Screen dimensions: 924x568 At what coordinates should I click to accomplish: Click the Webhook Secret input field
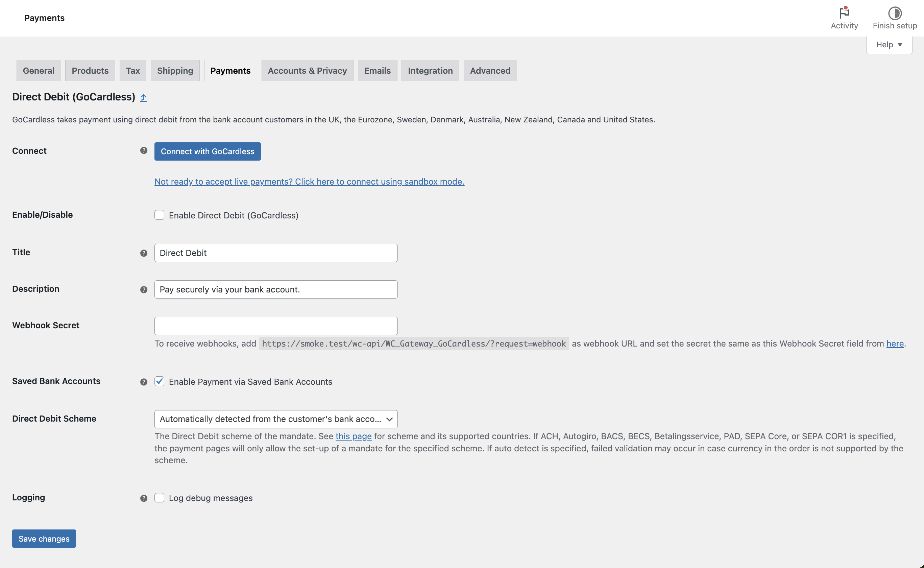pyautogui.click(x=275, y=326)
